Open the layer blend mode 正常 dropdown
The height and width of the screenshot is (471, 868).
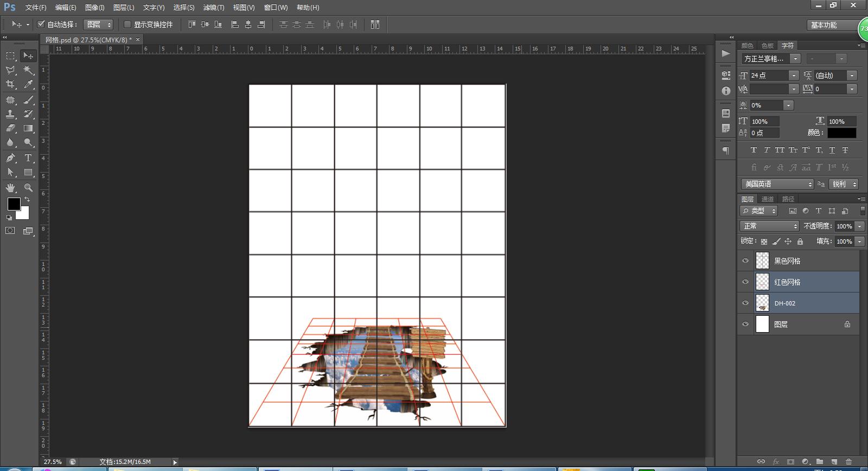pyautogui.click(x=770, y=226)
